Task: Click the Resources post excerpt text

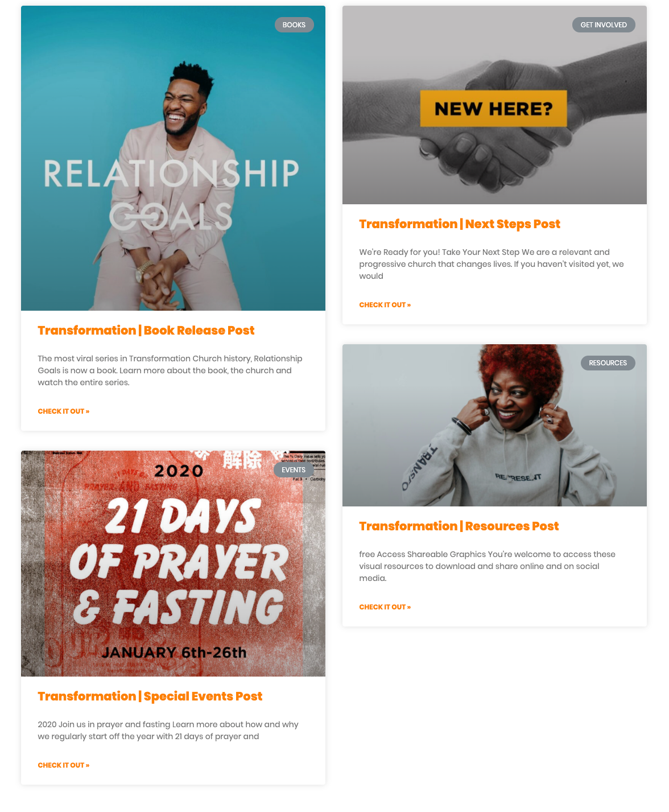Action: pyautogui.click(x=488, y=566)
